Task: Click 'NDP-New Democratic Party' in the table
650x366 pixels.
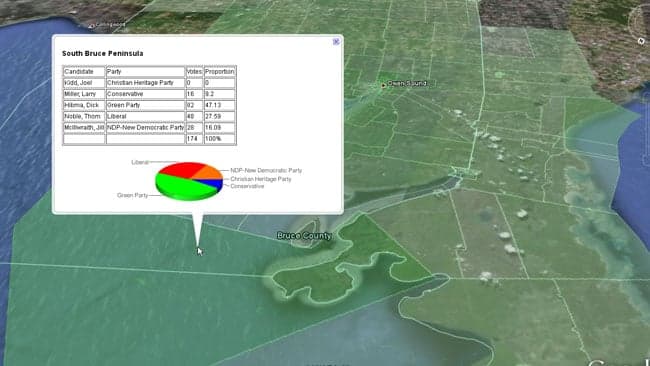Action: (146, 128)
